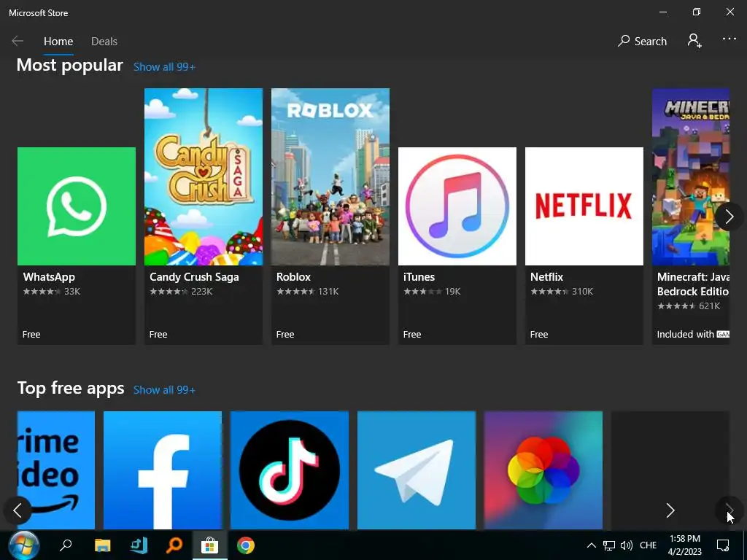Show all Most popular apps

(164, 66)
